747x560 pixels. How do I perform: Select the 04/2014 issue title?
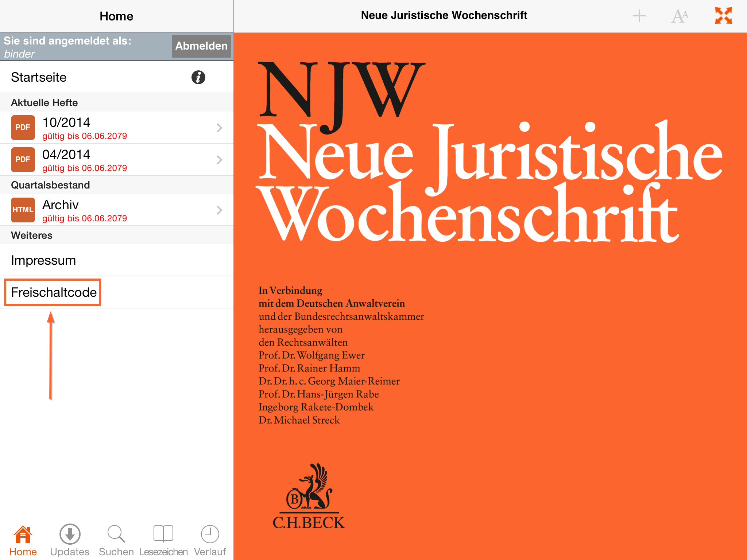pos(66,155)
